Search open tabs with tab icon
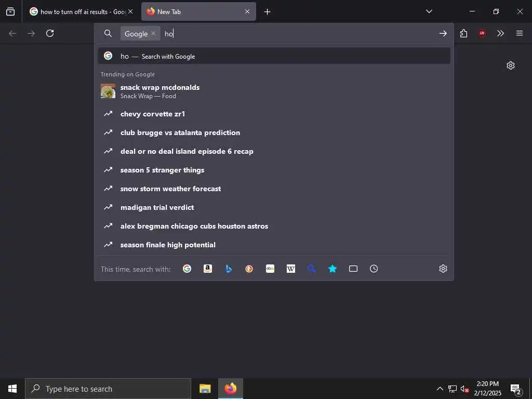This screenshot has width=532, height=399. 353,269
